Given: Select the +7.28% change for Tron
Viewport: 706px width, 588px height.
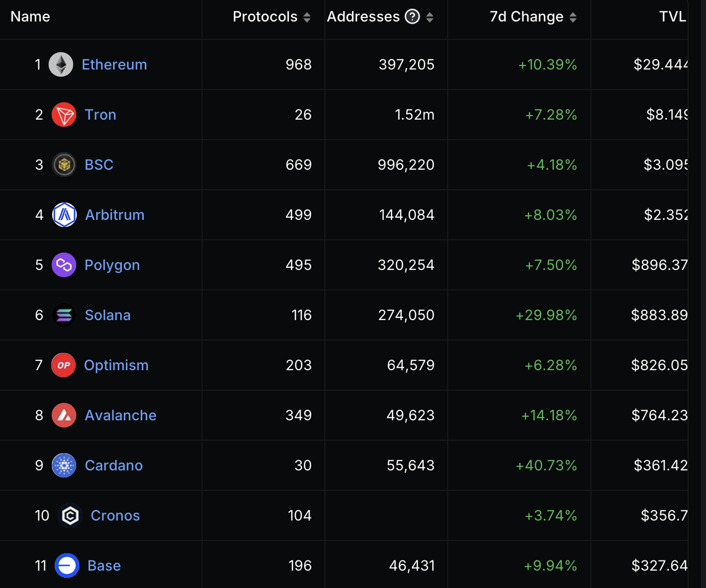Looking at the screenshot, I should pyautogui.click(x=551, y=115).
